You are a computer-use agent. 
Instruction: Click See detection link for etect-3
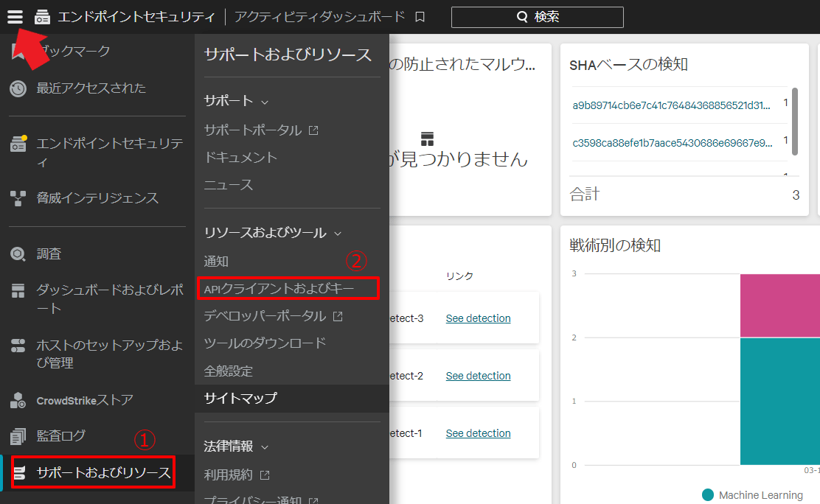[x=478, y=318]
